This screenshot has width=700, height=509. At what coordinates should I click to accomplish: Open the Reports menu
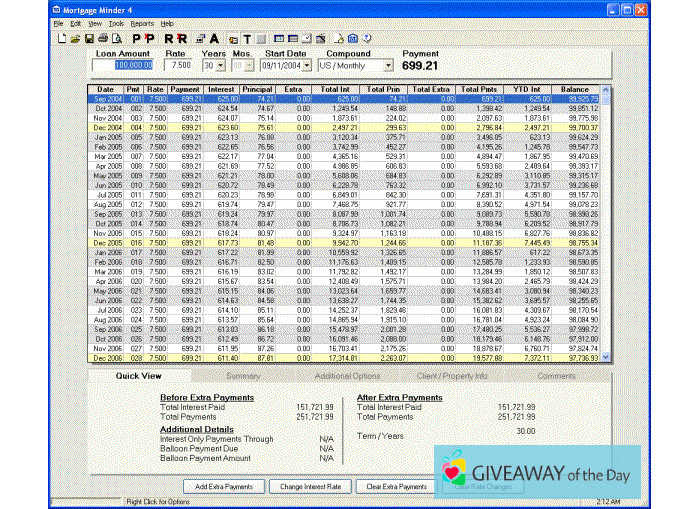coord(141,22)
